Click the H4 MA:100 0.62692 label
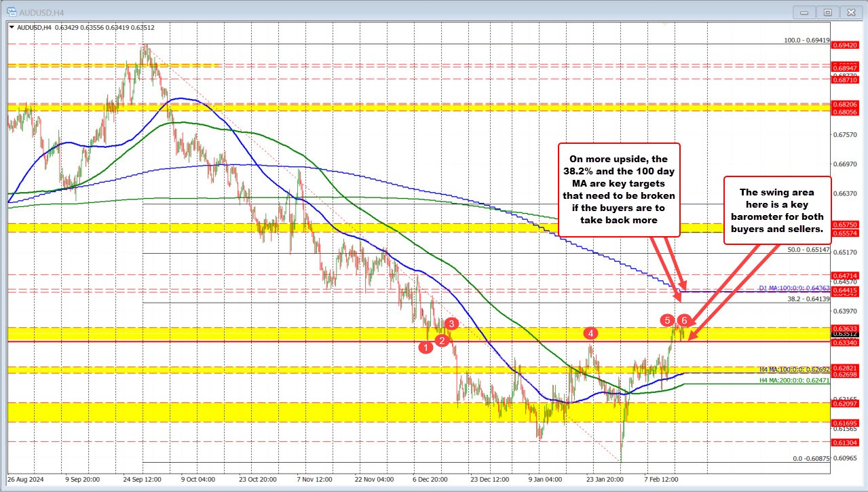The width and height of the screenshot is (868, 492). [795, 369]
